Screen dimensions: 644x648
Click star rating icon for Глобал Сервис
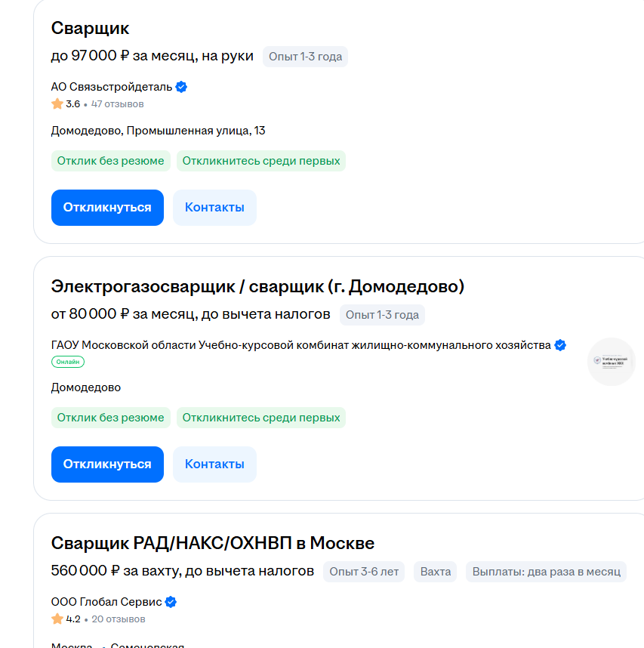click(x=57, y=619)
